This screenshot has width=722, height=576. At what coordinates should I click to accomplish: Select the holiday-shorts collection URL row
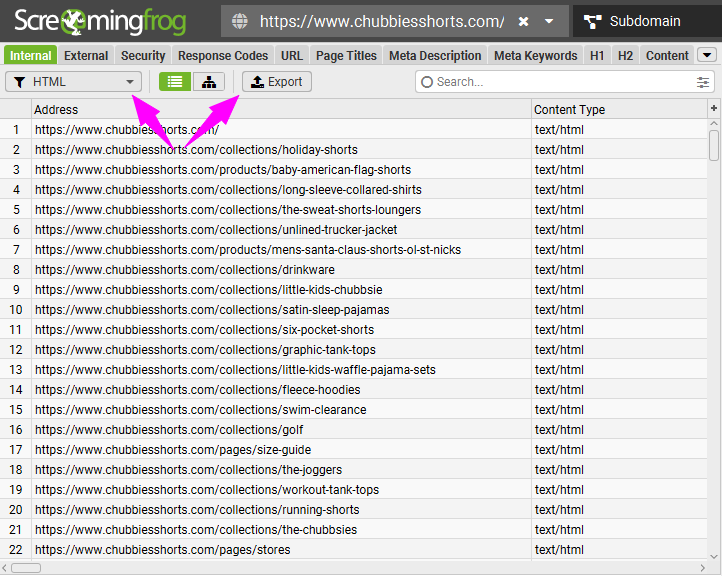196,150
